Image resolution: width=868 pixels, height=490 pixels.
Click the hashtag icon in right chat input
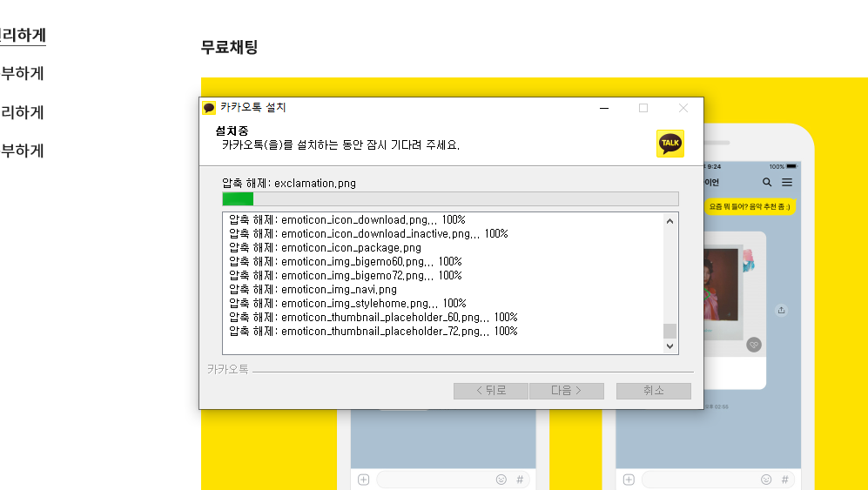point(785,480)
